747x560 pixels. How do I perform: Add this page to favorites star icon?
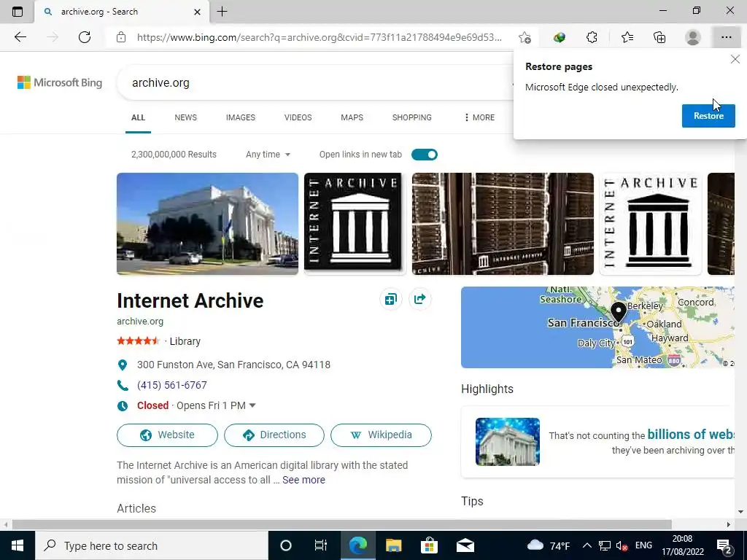[x=525, y=37]
